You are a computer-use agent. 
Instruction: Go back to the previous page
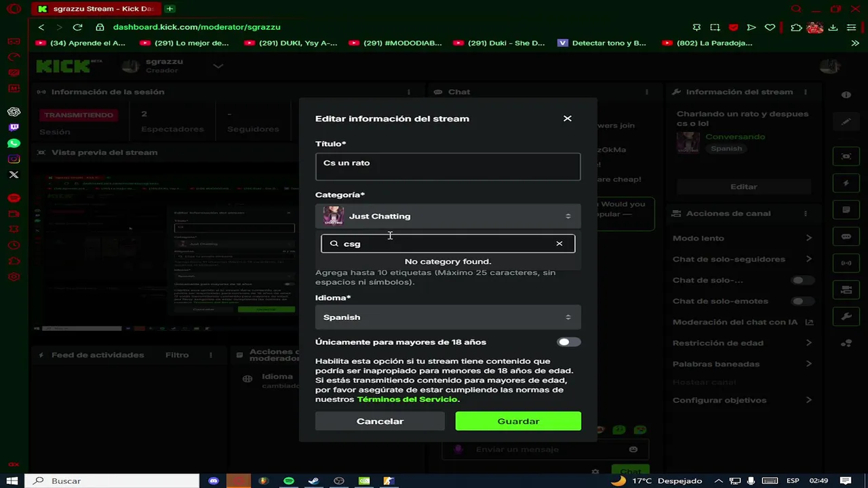coord(41,27)
